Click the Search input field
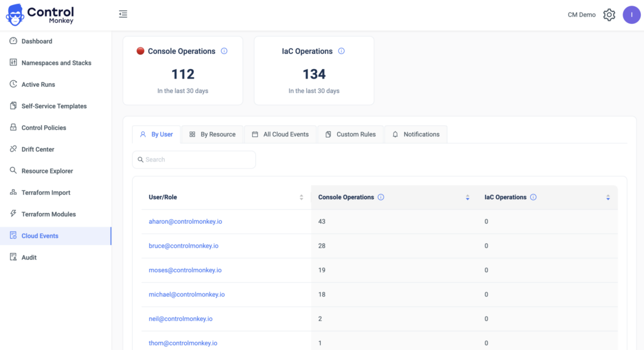Image resolution: width=644 pixels, height=350 pixels. coord(194,160)
